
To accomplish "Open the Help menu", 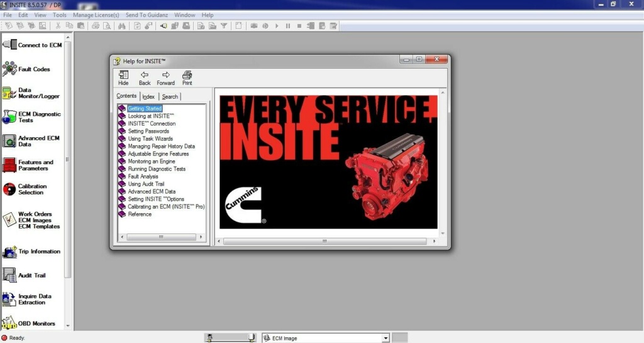I will [x=208, y=14].
